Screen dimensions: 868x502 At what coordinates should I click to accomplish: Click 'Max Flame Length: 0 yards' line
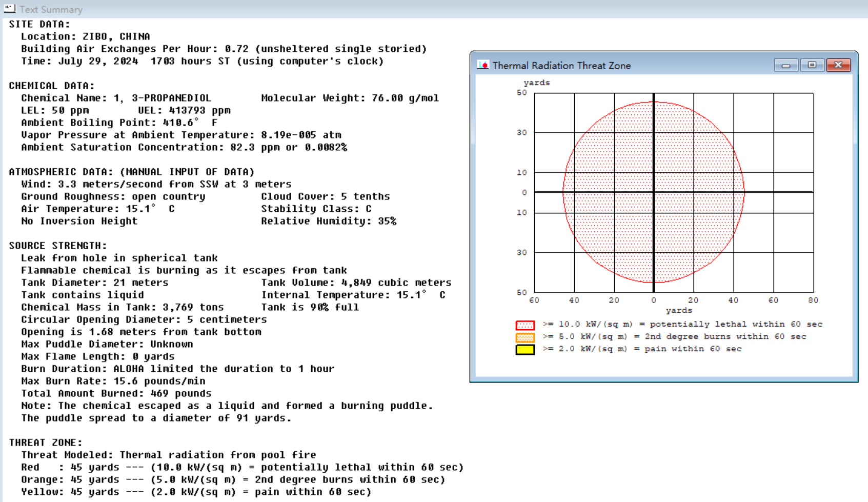pos(98,356)
